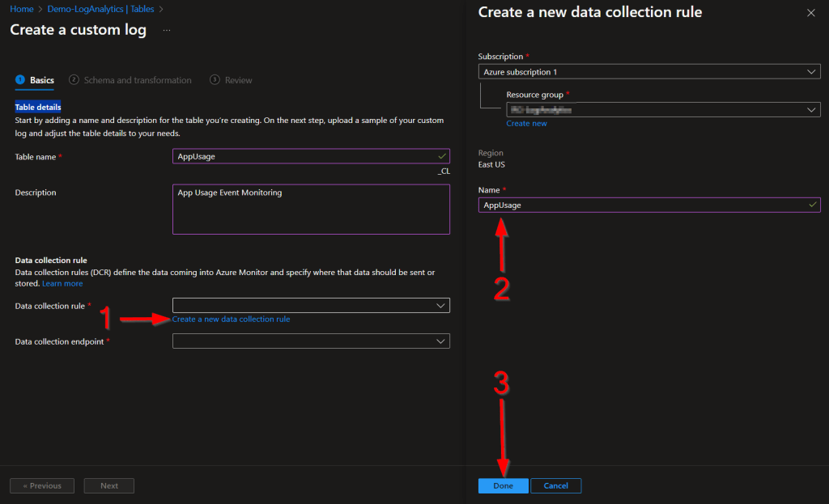The width and height of the screenshot is (829, 504).
Task: Open the Subscription dropdown
Action: [648, 72]
